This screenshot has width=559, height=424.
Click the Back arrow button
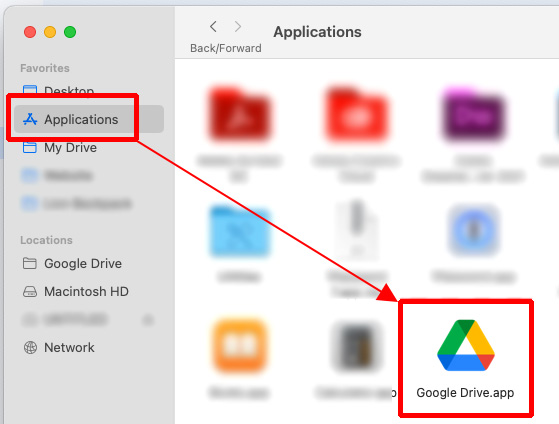click(213, 26)
